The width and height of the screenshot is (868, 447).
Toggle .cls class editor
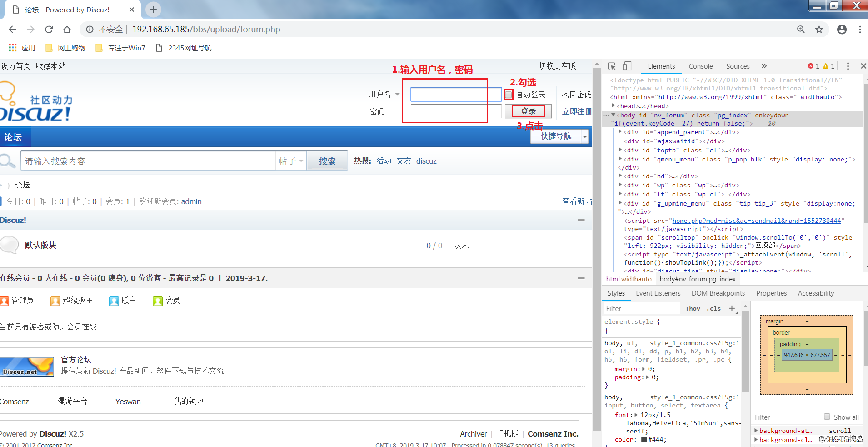coord(714,308)
